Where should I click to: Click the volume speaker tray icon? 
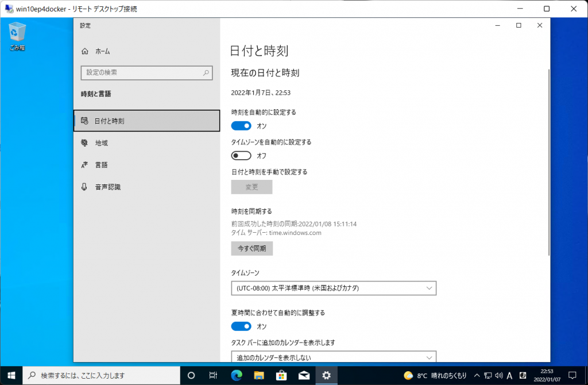point(498,375)
